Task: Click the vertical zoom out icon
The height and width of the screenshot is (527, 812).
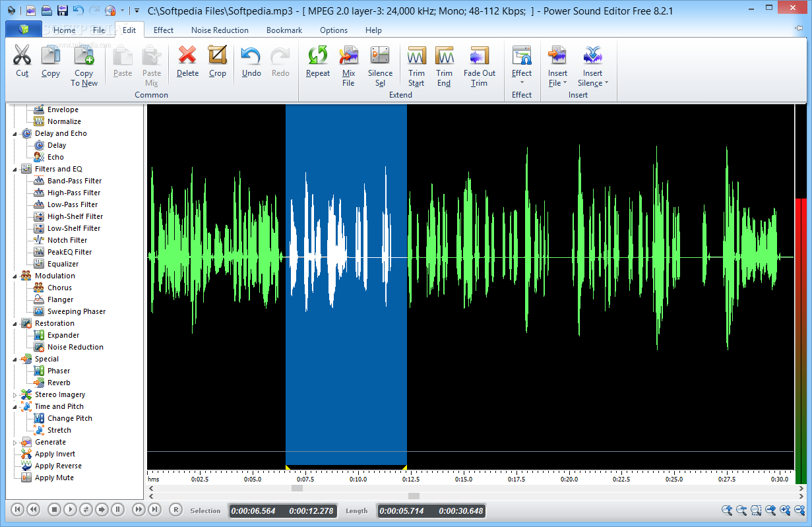Action: click(799, 510)
